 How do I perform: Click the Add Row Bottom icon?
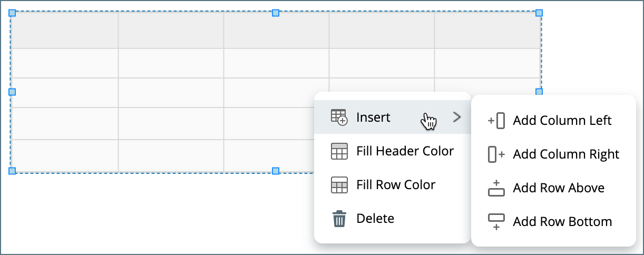tap(496, 222)
